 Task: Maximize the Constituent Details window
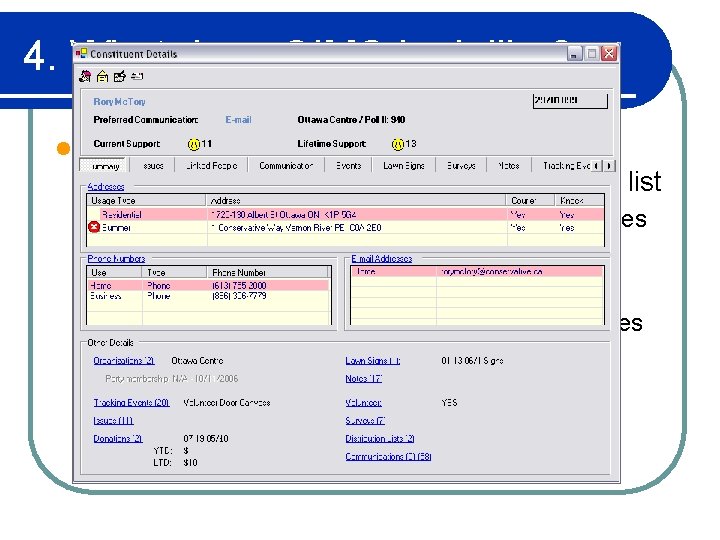pos(592,54)
